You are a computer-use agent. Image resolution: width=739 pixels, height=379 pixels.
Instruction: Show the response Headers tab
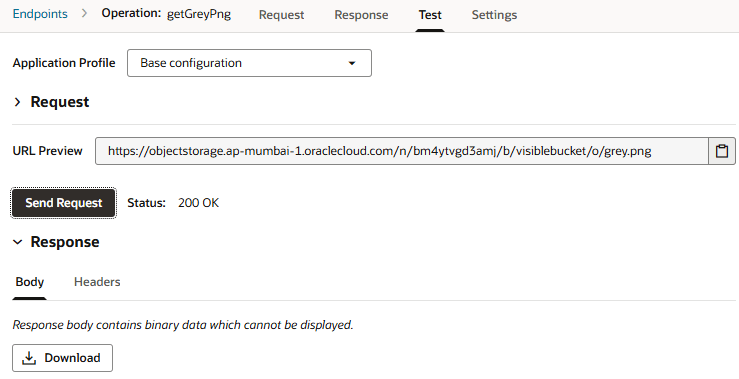pos(97,282)
